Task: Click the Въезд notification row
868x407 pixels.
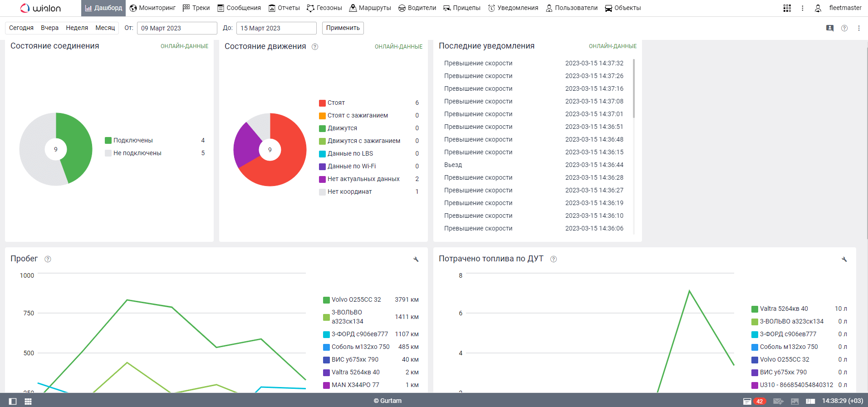Action: 534,165
